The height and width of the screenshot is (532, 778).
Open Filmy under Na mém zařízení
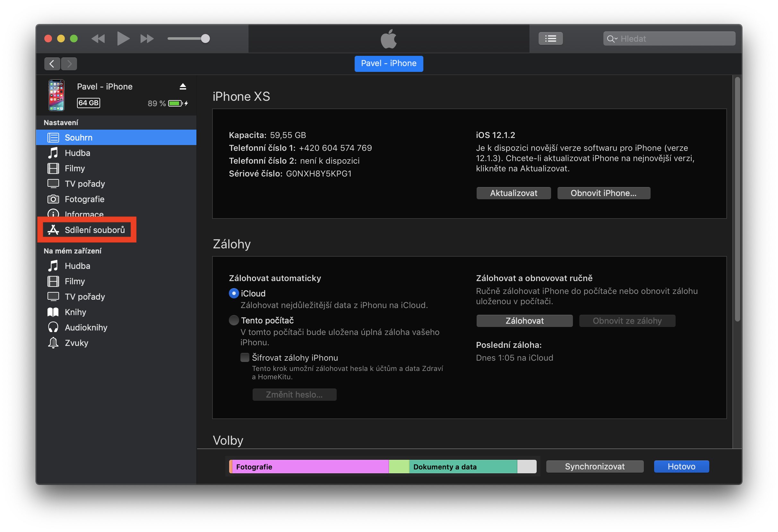(x=116, y=281)
